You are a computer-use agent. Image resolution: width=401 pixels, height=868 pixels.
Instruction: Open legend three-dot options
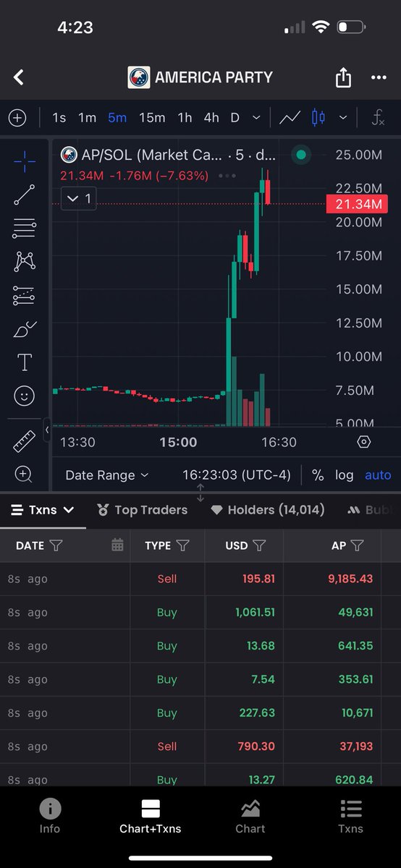point(227,176)
